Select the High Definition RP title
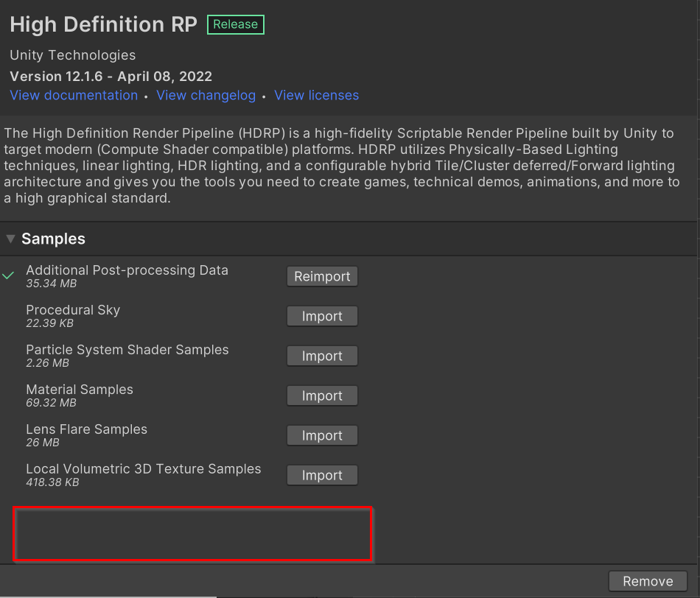700x598 pixels. 102,24
